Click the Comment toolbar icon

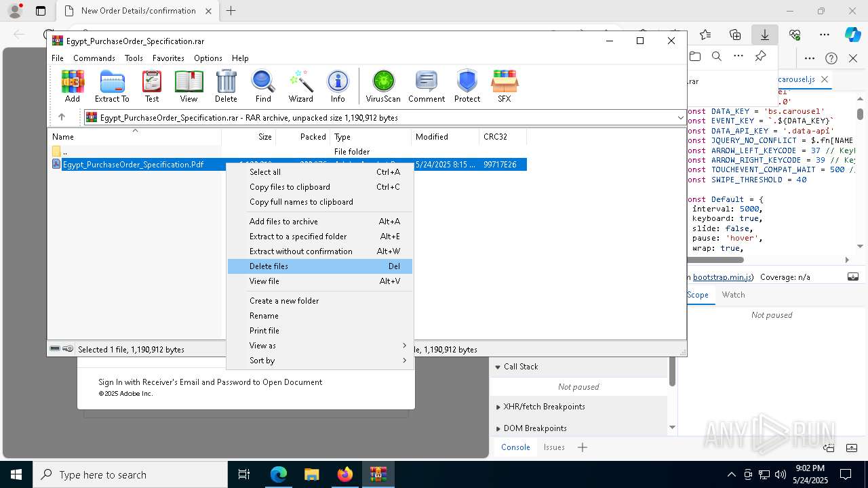point(427,86)
